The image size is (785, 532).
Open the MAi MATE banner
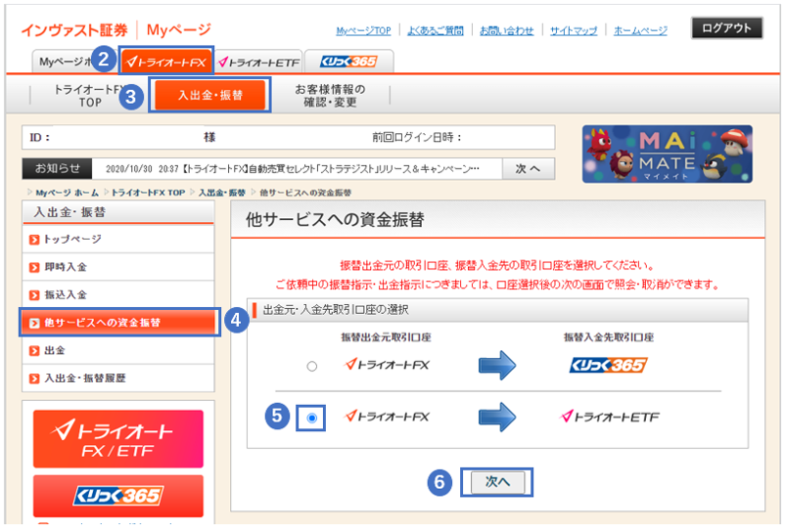click(x=667, y=154)
